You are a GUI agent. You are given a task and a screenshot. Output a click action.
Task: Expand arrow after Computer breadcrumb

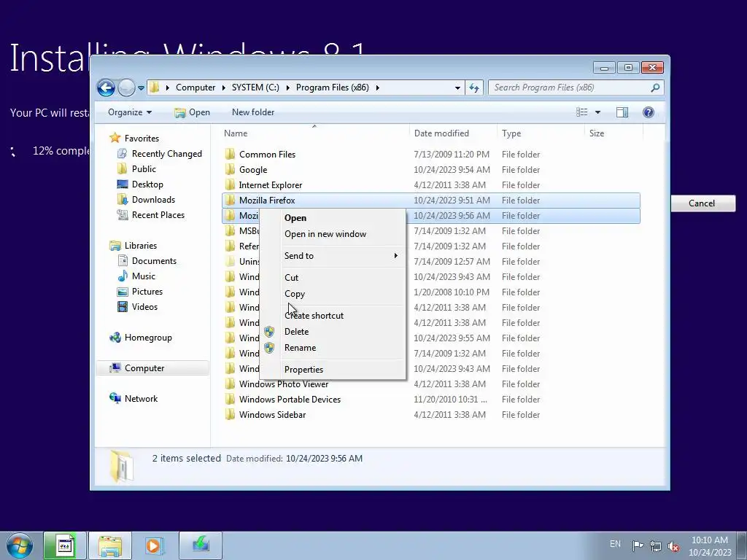[223, 87]
